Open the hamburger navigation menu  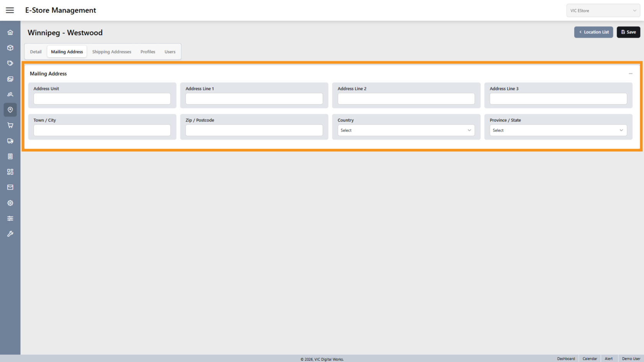click(10, 10)
